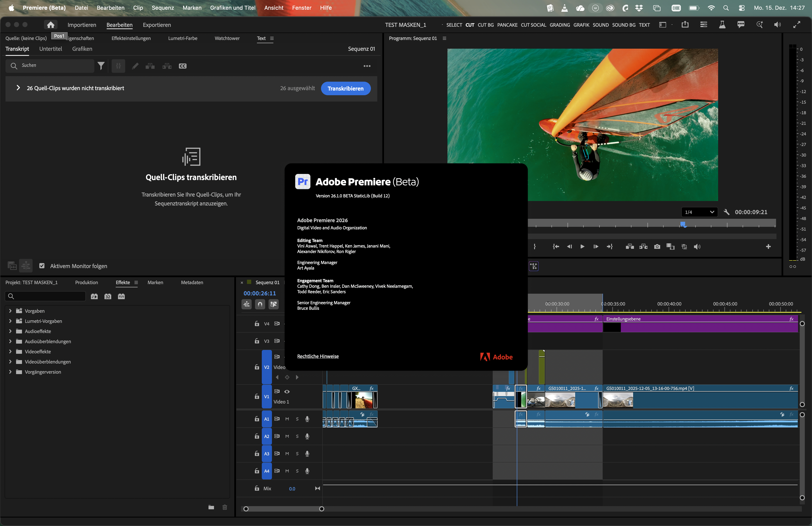Click the voice-over record microphone on track A1
This screenshot has width=812, height=526.
click(307, 419)
